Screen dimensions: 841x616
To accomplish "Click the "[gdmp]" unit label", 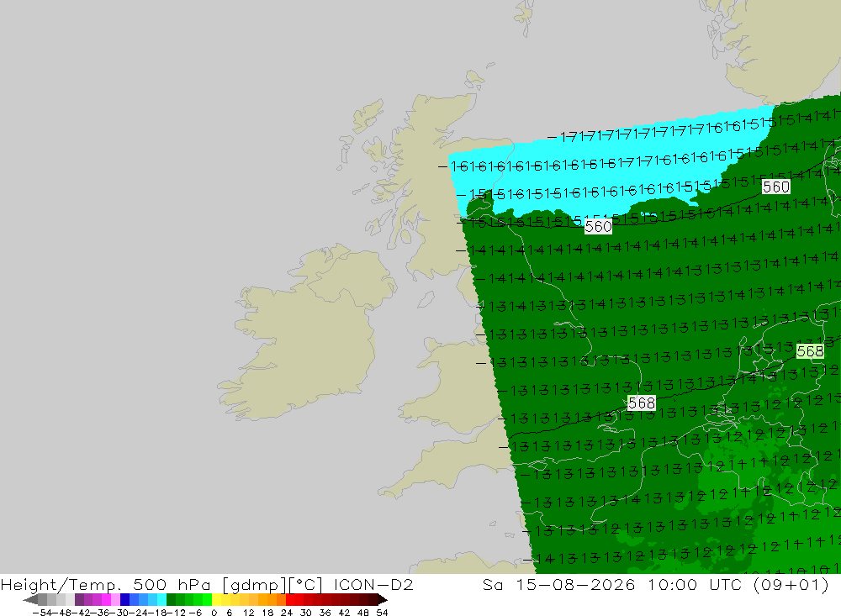I will click(253, 585).
